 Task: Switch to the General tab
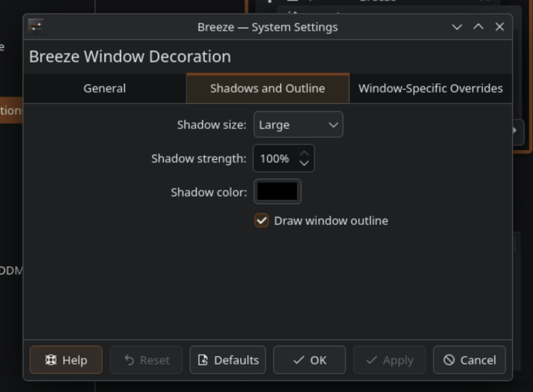(105, 88)
